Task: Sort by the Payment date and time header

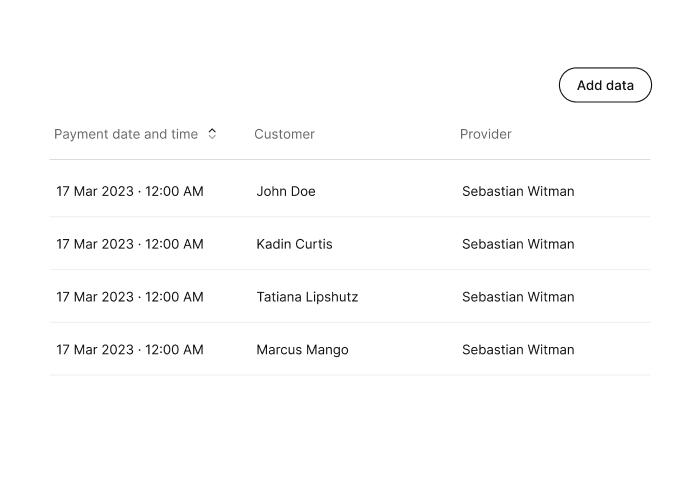Action: tap(126, 134)
